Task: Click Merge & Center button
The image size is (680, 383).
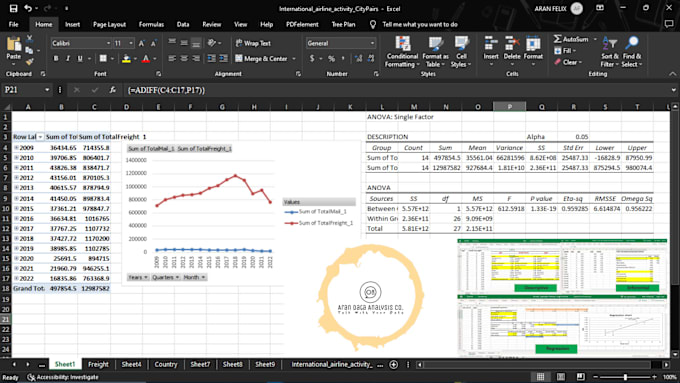Action: point(262,59)
